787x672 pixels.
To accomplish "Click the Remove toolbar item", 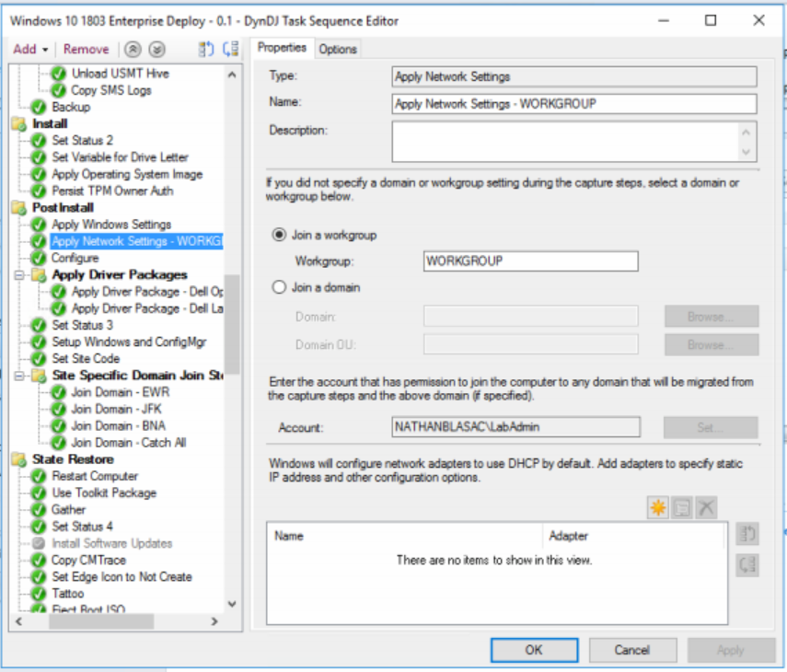I will [x=87, y=48].
